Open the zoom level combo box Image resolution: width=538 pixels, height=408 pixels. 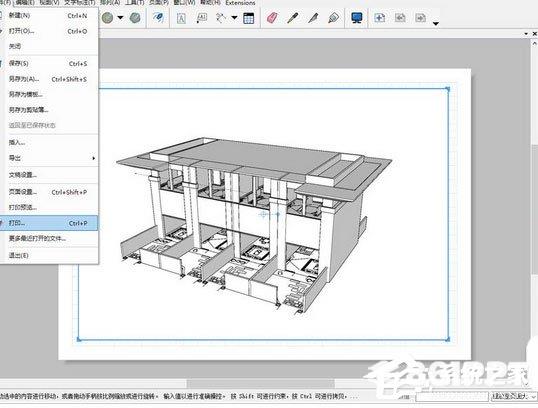514,396
